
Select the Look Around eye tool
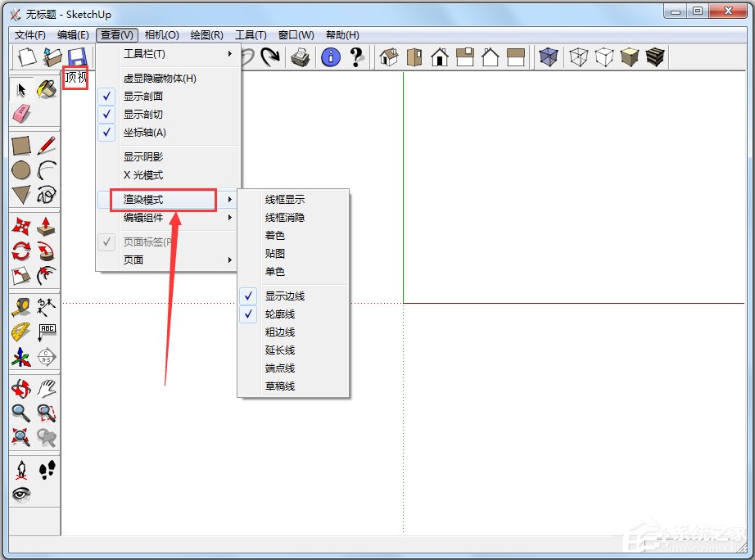click(21, 494)
